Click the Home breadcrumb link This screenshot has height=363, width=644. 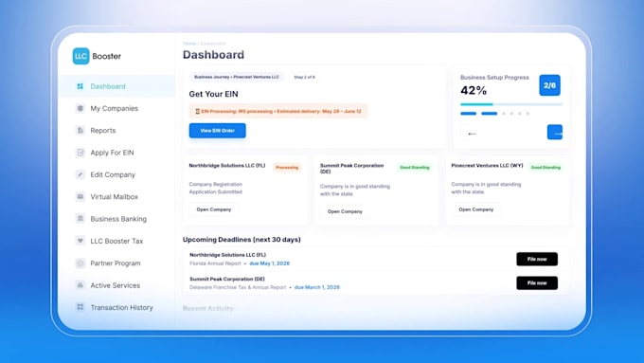(189, 44)
